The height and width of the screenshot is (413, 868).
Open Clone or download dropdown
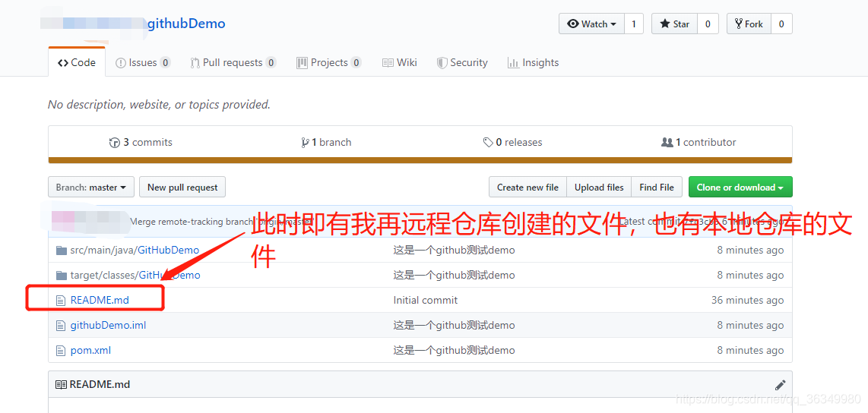pyautogui.click(x=740, y=187)
